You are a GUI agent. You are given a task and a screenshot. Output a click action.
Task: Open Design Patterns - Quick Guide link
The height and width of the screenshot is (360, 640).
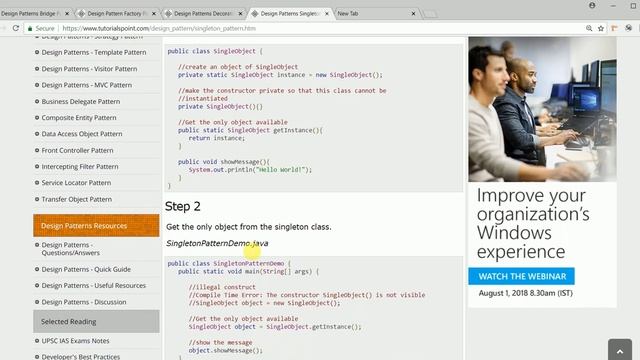[x=86, y=269]
